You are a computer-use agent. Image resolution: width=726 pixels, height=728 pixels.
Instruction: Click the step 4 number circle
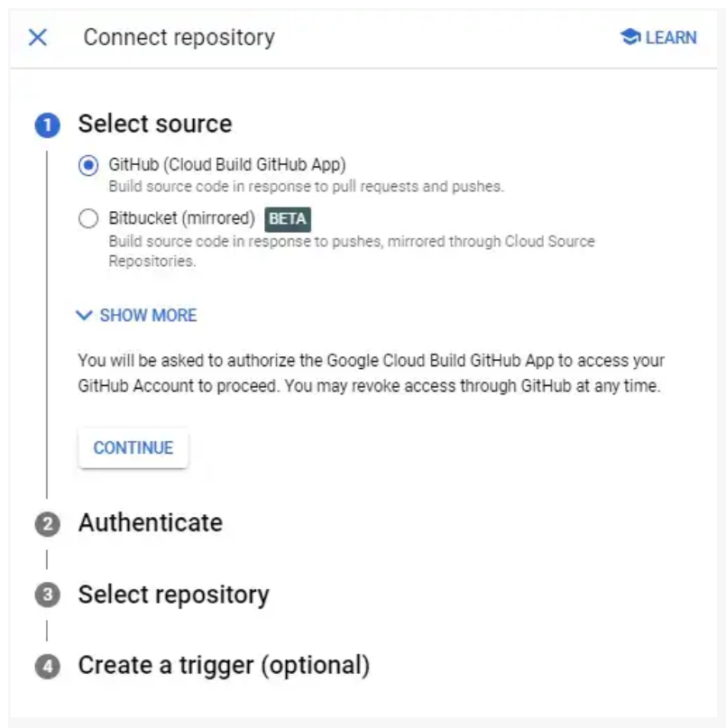coord(47,667)
